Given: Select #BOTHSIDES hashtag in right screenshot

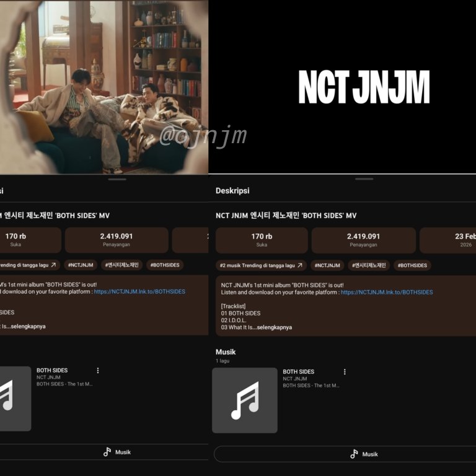Looking at the screenshot, I should click(412, 265).
